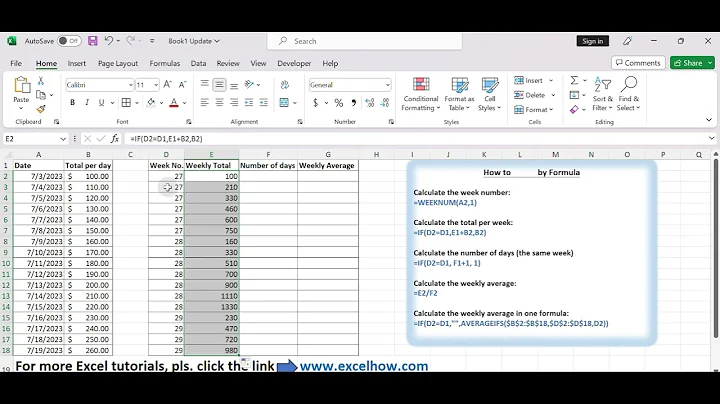Click the Sign in button
This screenshot has height=404, width=720.
[592, 41]
